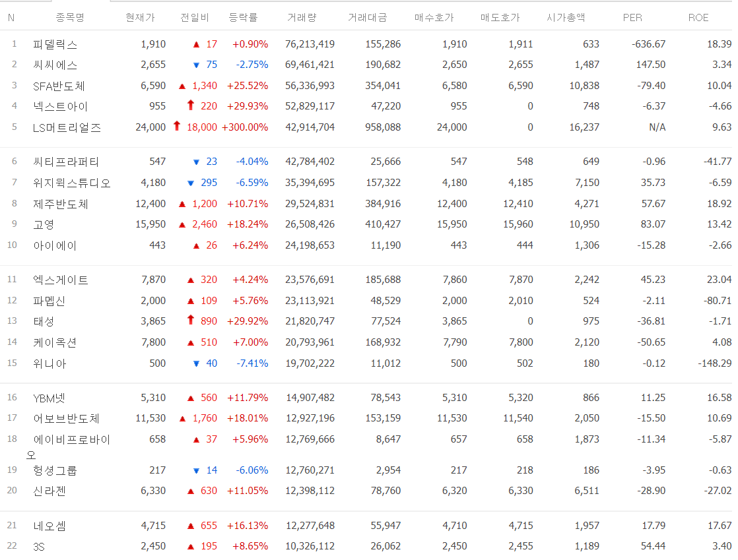Click the +300.00% change rate value
Screen dimensions: 738x560
click(x=245, y=127)
